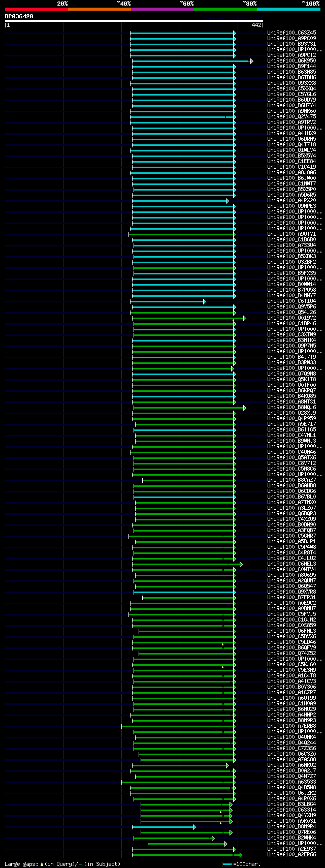Image resolution: width=325 pixels, height=868 pixels.
Task: Select hit UniRef100_B9SV31
Action: click(291, 44)
